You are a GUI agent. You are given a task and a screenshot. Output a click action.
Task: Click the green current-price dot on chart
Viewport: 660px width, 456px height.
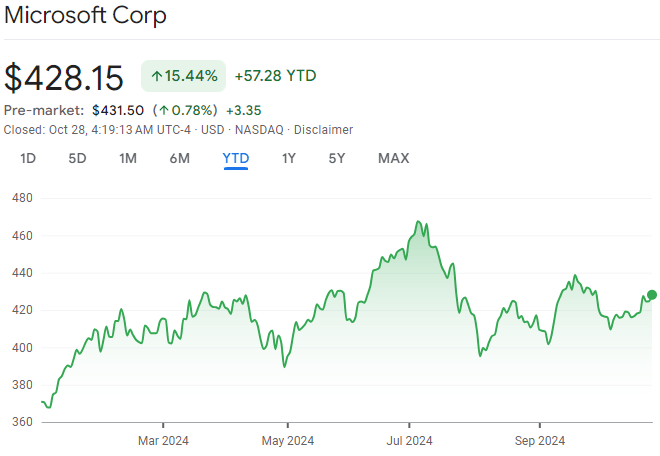point(652,295)
